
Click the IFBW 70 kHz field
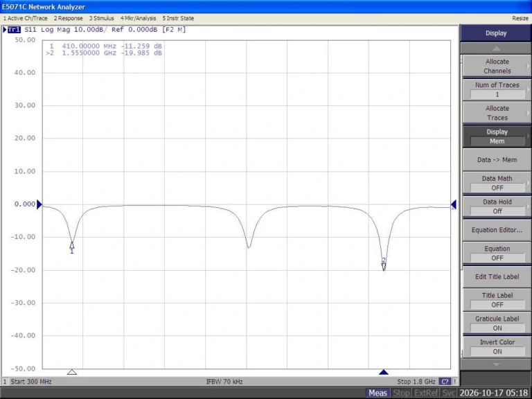pos(224,382)
